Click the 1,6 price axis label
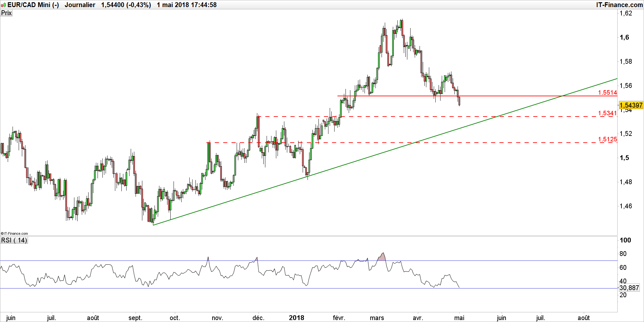The width and height of the screenshot is (644, 322). pyautogui.click(x=624, y=37)
